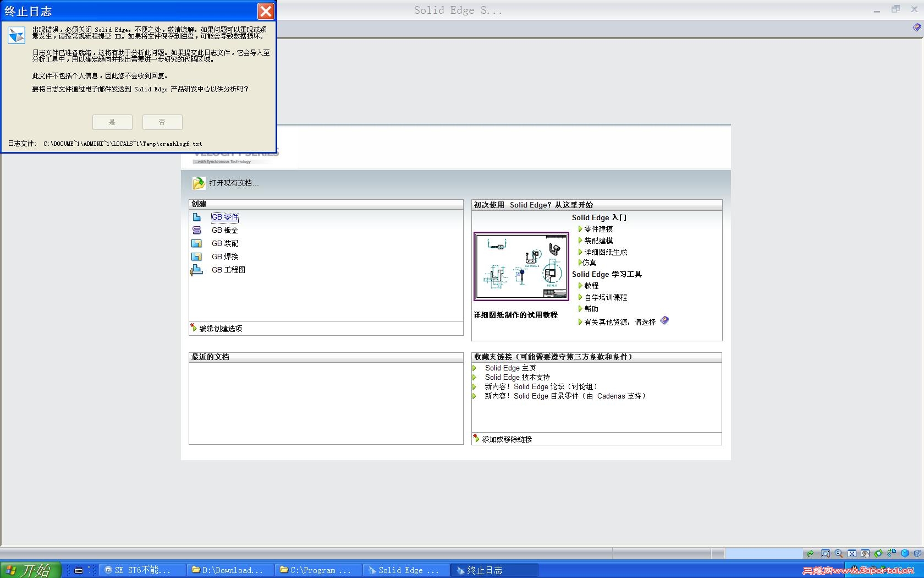
Task: Select the Pan hand tool in status bar
Action: [x=865, y=554]
